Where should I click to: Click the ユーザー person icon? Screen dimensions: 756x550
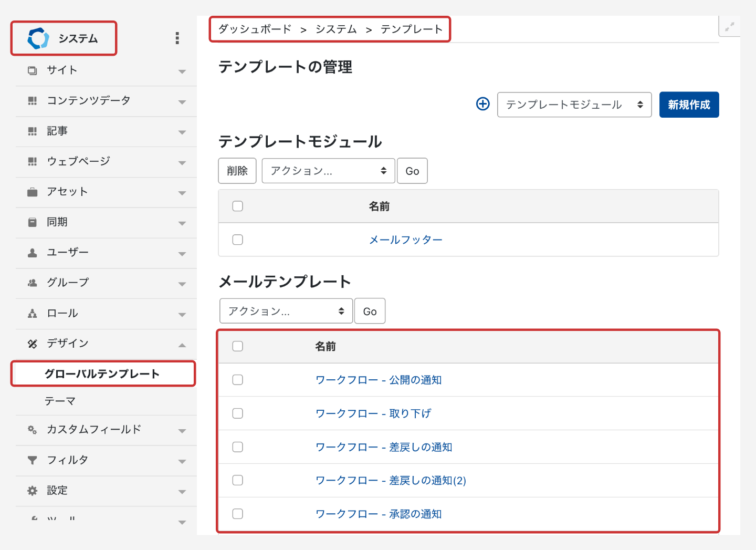(33, 253)
